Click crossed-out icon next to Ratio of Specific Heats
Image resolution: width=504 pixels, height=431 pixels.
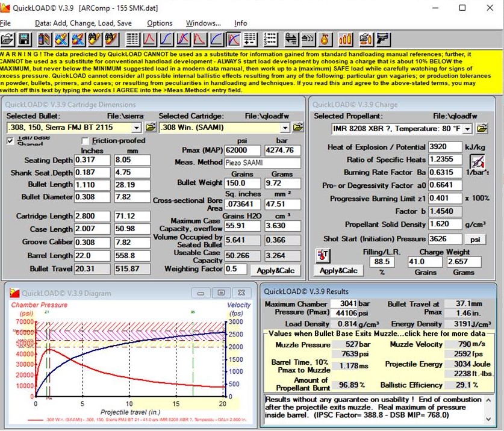tap(478, 161)
